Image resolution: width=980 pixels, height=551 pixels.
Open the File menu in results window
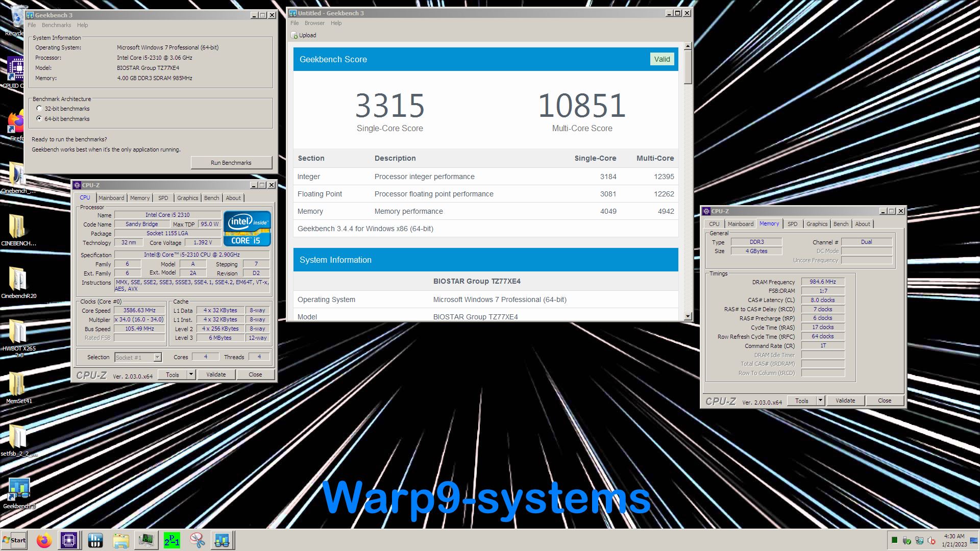coord(295,23)
